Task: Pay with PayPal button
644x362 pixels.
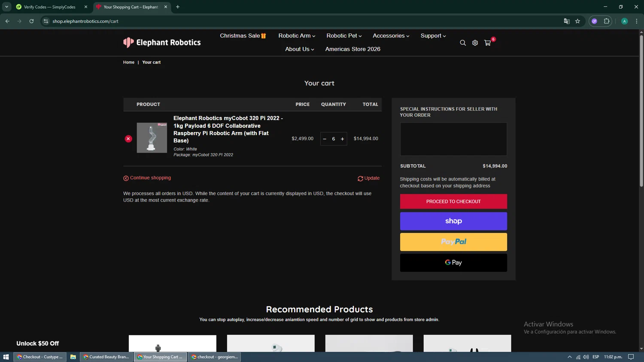Action: (453, 242)
